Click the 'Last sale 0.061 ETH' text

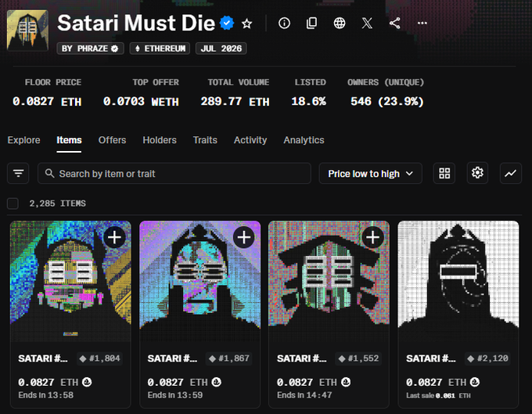coord(438,396)
